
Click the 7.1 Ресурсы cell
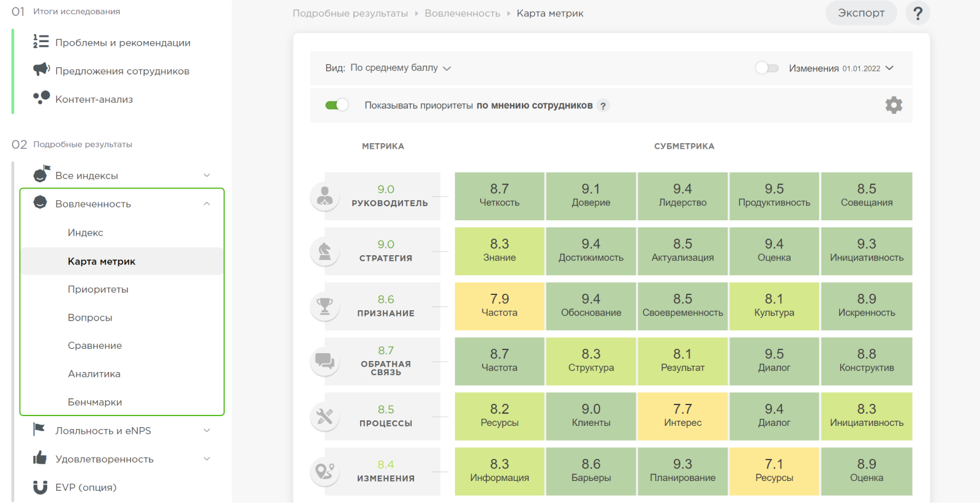pyautogui.click(x=774, y=472)
